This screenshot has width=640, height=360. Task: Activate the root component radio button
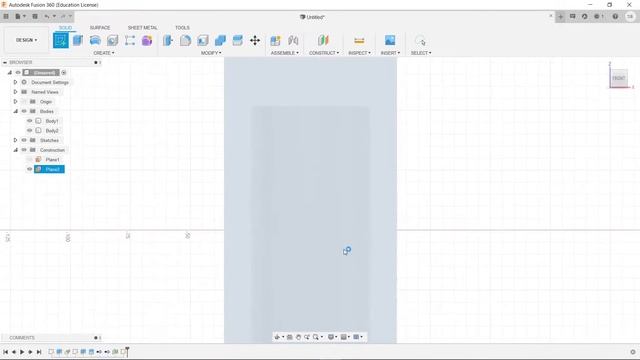64,73
